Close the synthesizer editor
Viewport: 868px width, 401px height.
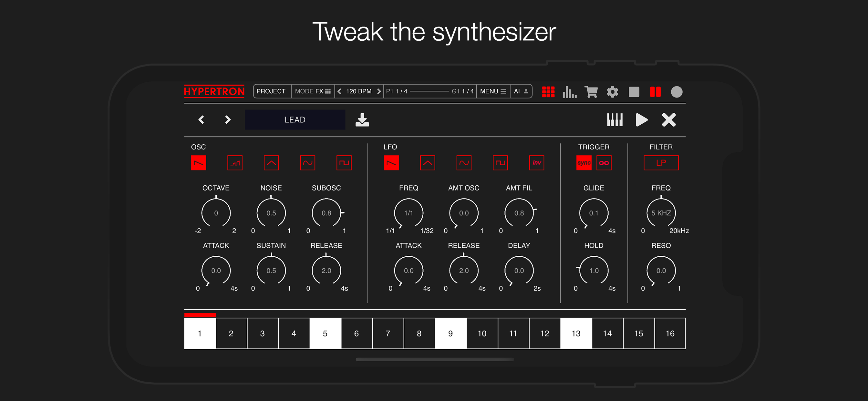point(668,120)
